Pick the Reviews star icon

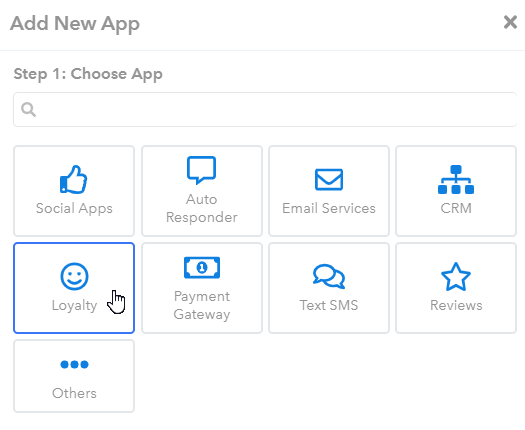456,276
